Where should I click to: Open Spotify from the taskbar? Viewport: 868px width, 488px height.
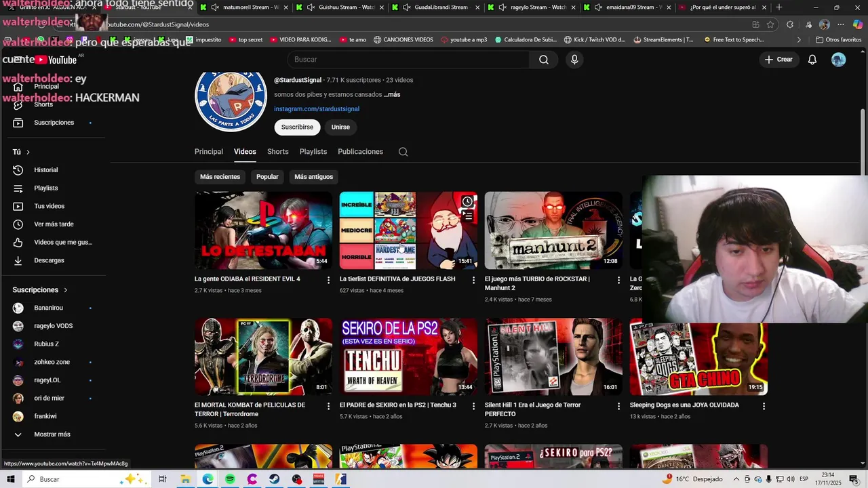(x=230, y=479)
